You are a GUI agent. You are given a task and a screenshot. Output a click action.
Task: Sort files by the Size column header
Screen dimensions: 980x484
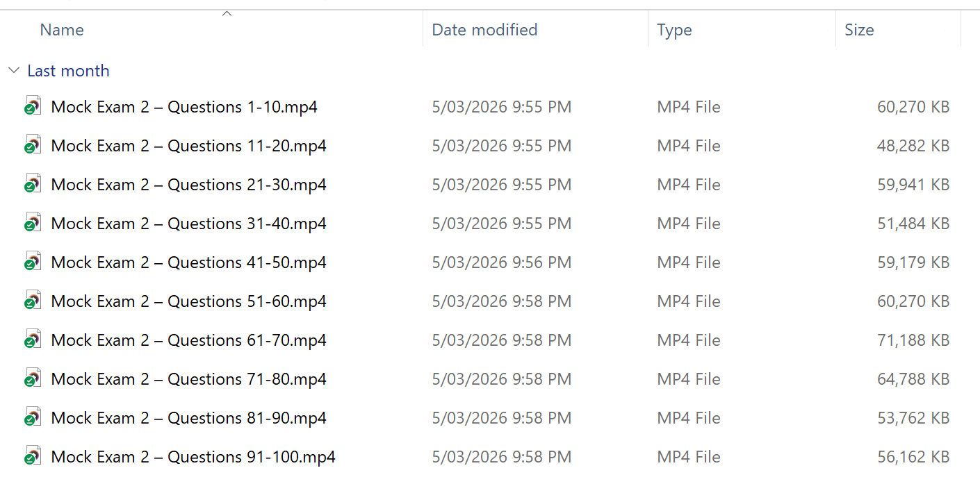(859, 30)
